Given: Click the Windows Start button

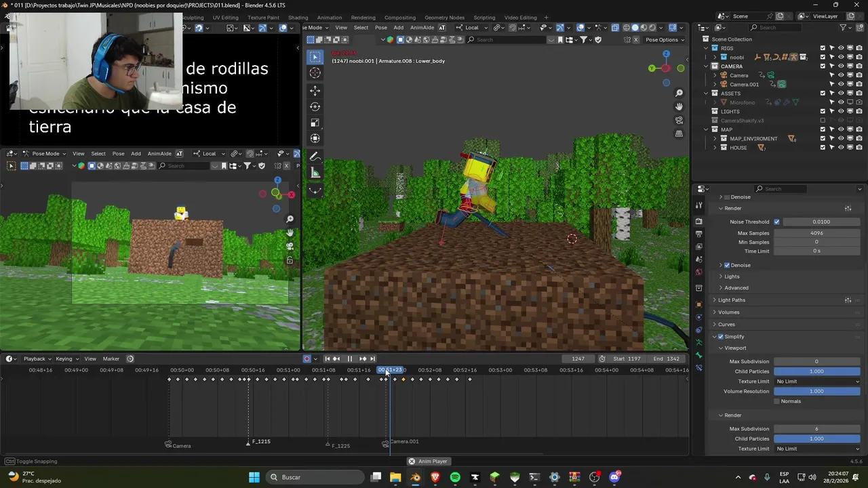Looking at the screenshot, I should (254, 477).
